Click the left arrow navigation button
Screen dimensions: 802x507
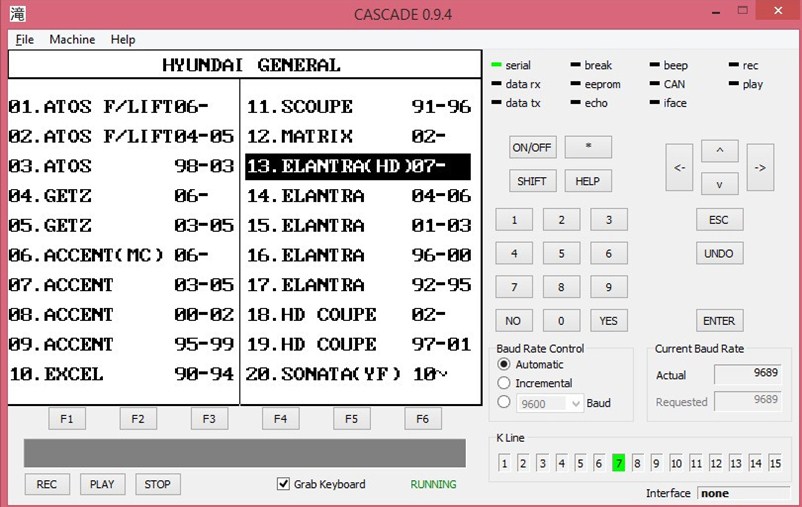click(679, 168)
